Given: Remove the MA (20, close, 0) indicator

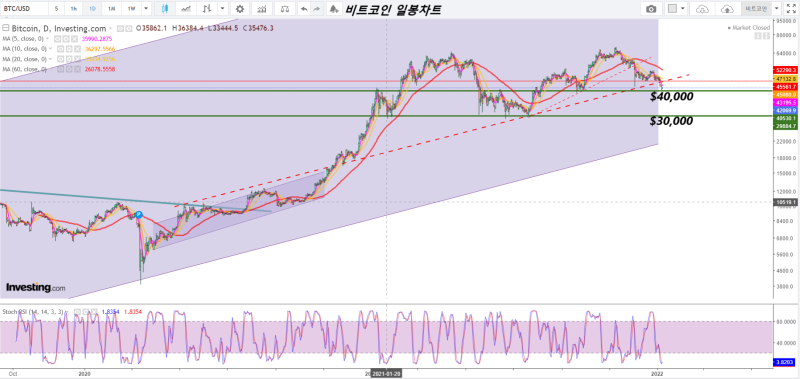Looking at the screenshot, I should pos(77,59).
